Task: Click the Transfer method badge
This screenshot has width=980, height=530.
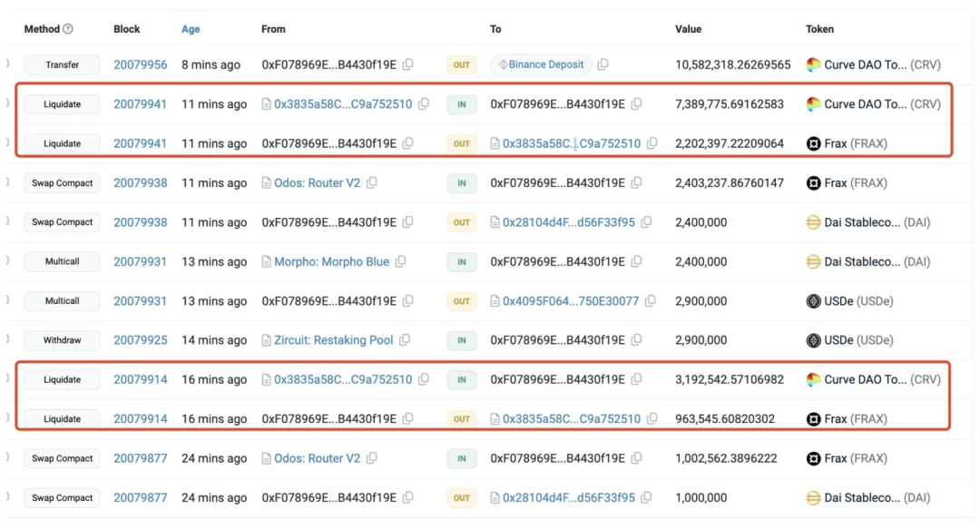Action: (63, 65)
